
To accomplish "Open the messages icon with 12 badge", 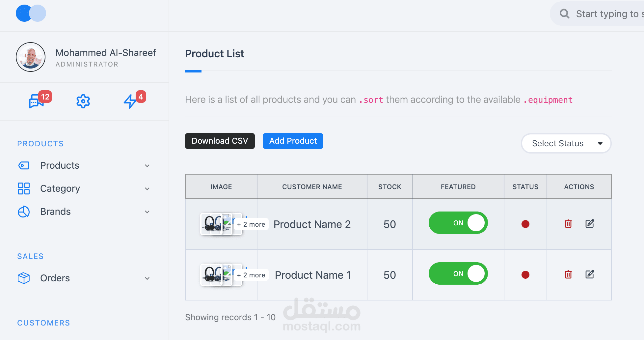I will click(x=37, y=101).
